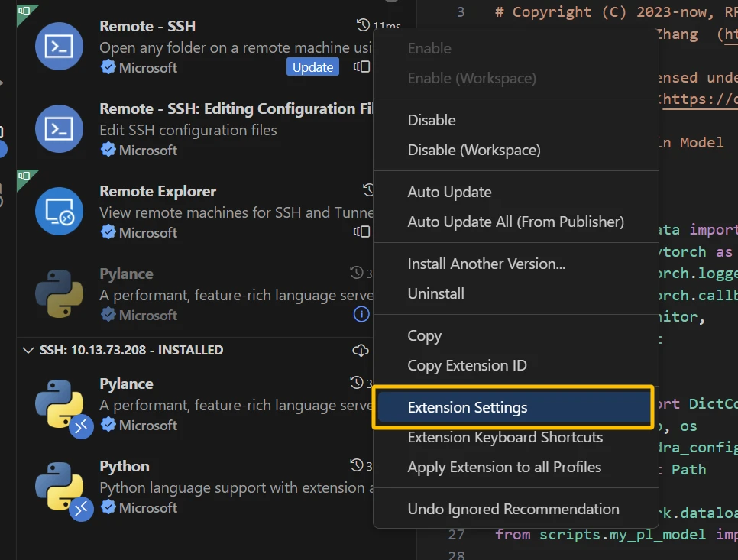The height and width of the screenshot is (560, 738).
Task: Click the Remote Explorer extension icon
Action: coord(59,211)
